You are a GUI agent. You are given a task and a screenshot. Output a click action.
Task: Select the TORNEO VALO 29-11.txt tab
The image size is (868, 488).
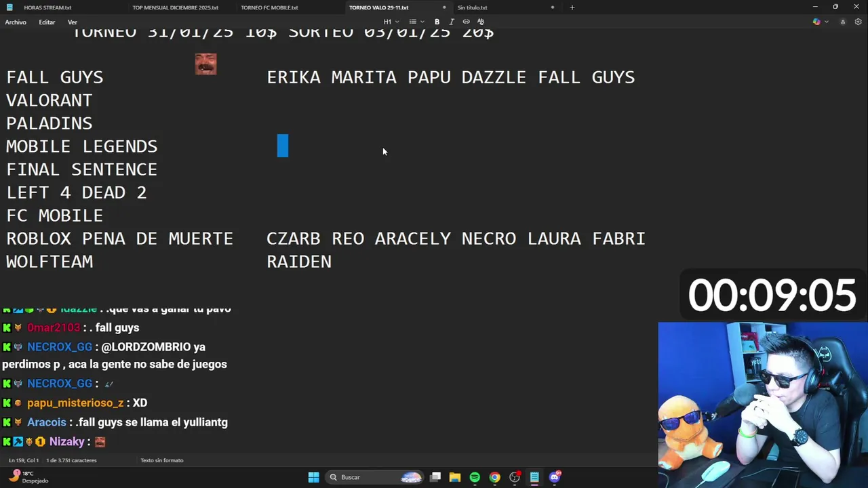tap(378, 7)
